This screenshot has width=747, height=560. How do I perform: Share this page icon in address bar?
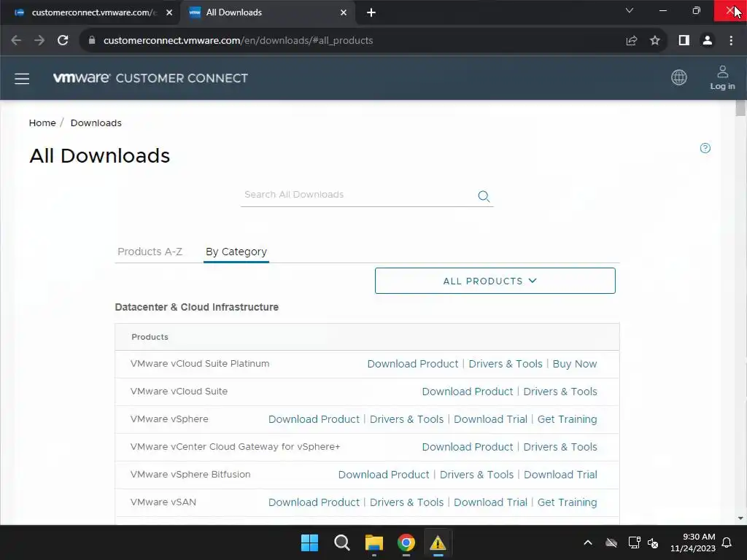coord(631,41)
